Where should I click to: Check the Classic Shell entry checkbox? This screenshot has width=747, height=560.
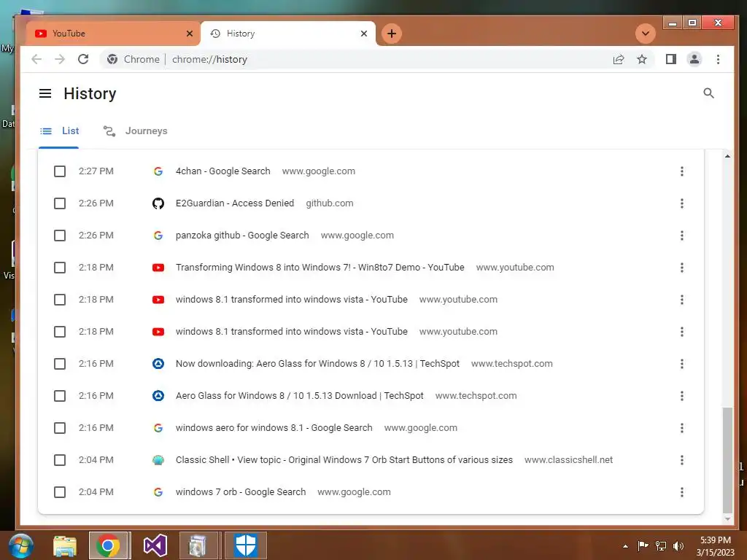60,460
